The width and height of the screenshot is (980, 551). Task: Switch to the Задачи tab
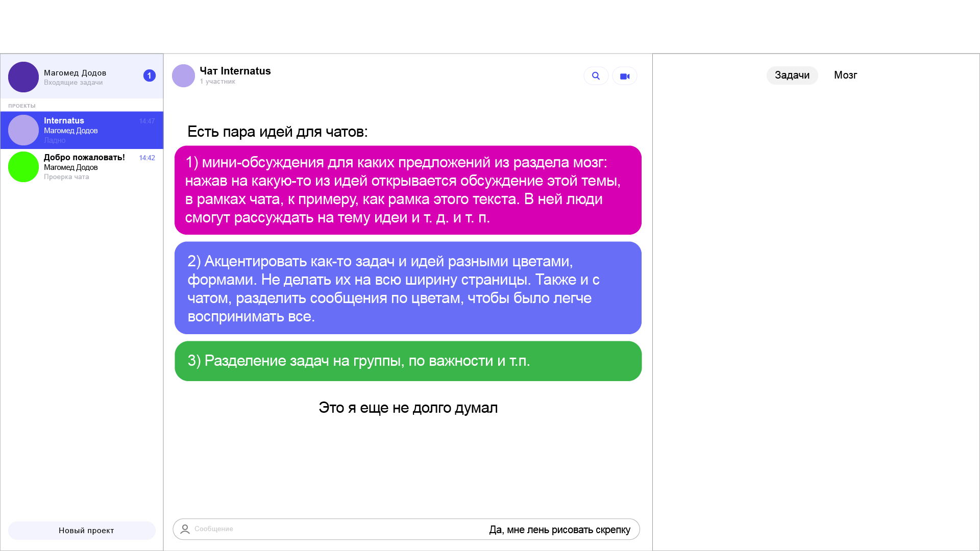pyautogui.click(x=792, y=76)
